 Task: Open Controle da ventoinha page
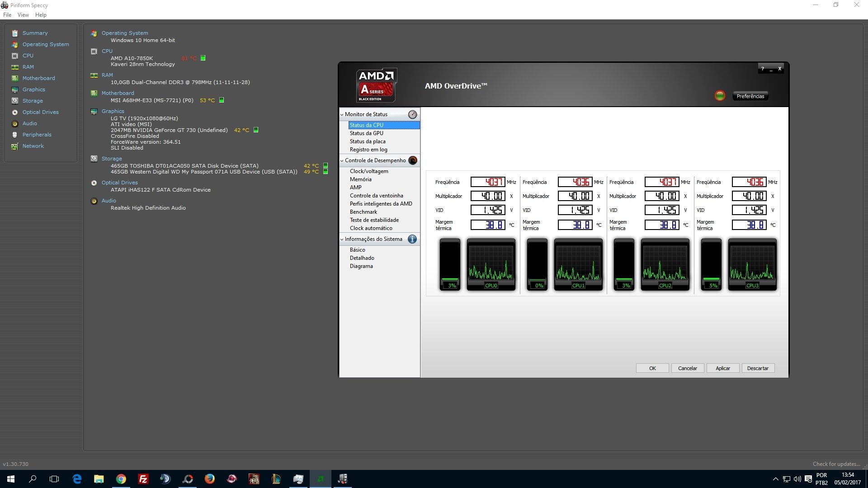(x=376, y=196)
